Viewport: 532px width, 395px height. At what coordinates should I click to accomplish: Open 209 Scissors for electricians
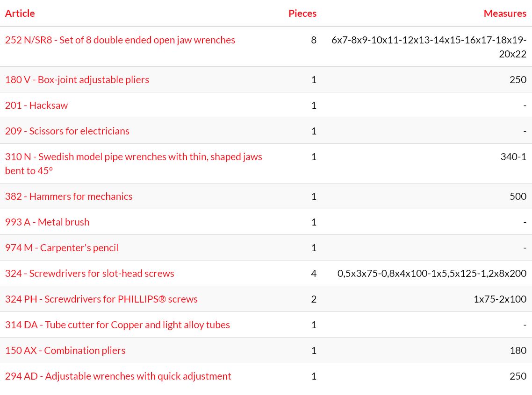67,131
